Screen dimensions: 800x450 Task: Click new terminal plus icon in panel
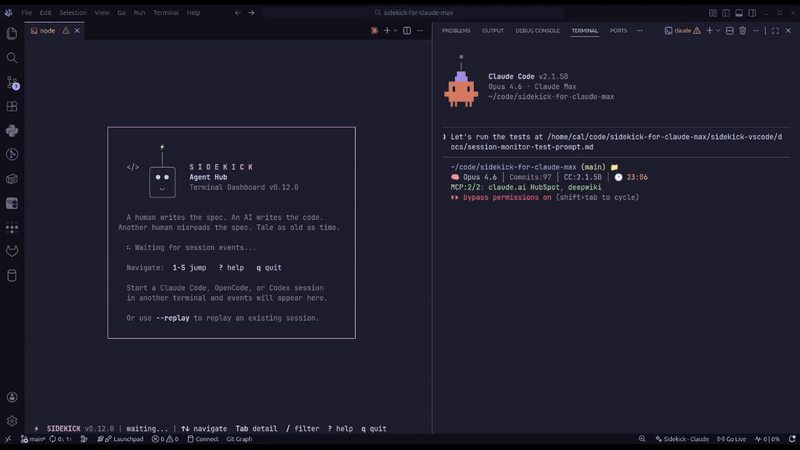709,31
